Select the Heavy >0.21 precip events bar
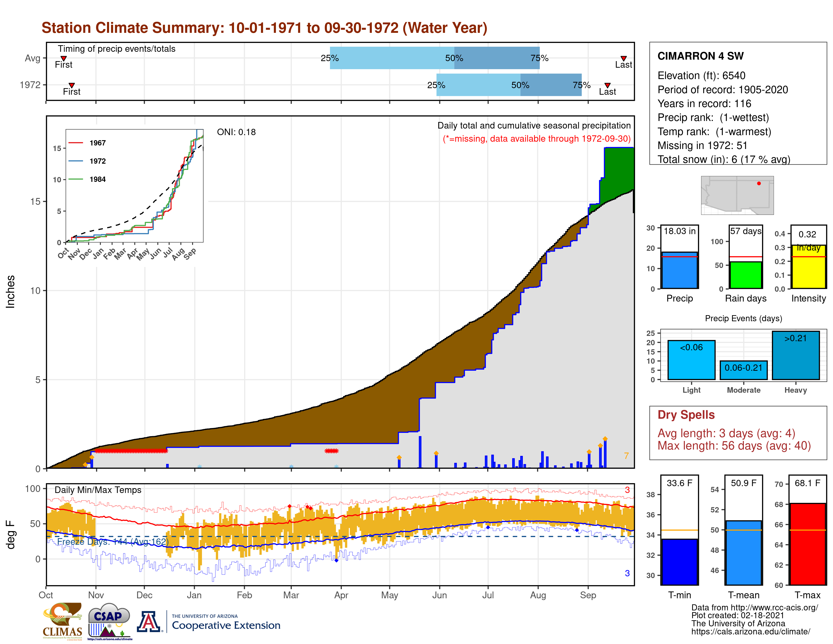The width and height of the screenshot is (833, 644). click(796, 356)
